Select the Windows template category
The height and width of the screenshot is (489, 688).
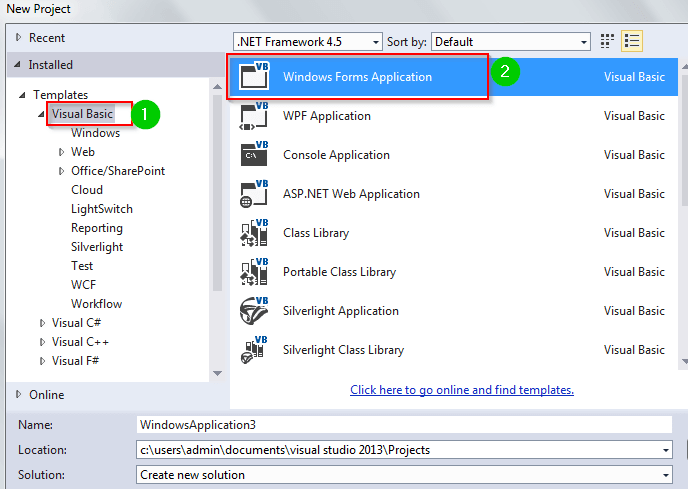pos(95,133)
